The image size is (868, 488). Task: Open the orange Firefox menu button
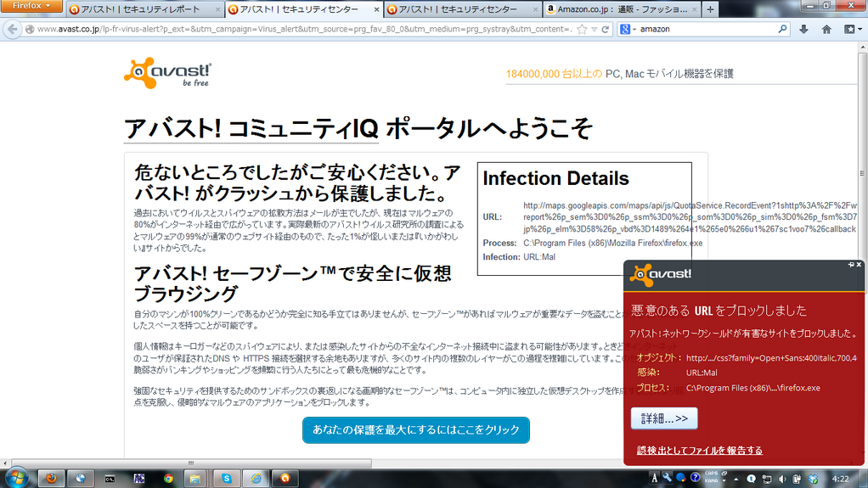point(31,6)
